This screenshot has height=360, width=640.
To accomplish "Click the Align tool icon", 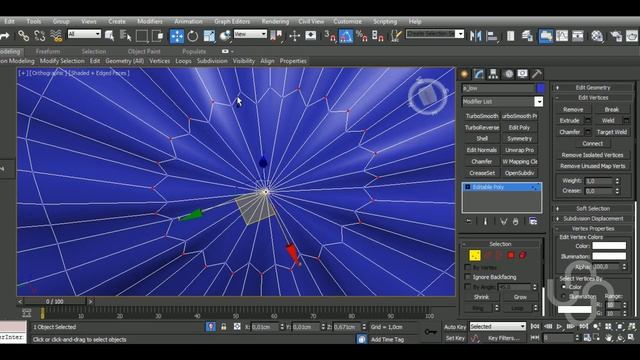I will pyautogui.click(x=492, y=36).
